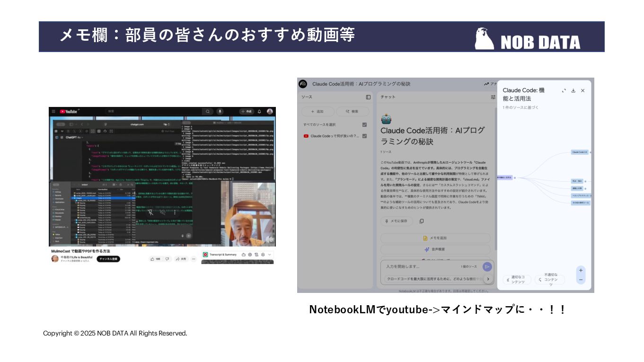Image resolution: width=644 pixels, height=362 pixels.
Task: Select the Claude Codeって何が良いの source row
Action: click(335, 136)
